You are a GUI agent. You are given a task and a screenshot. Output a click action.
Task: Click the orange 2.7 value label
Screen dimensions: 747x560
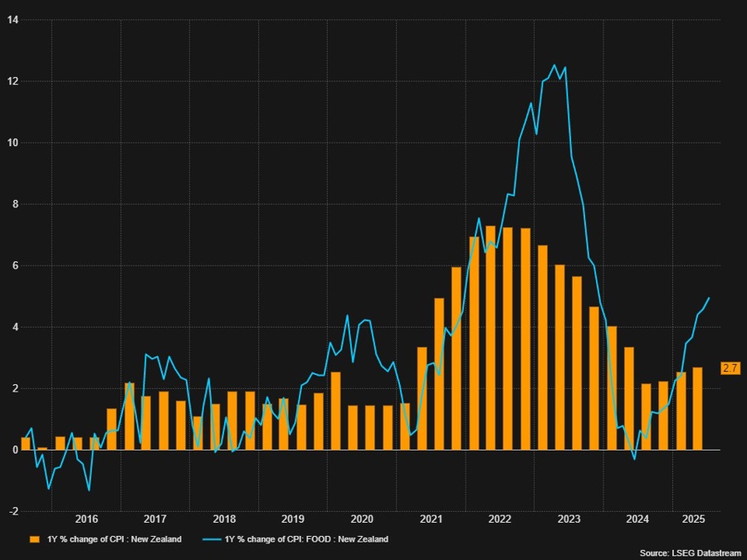[730, 368]
